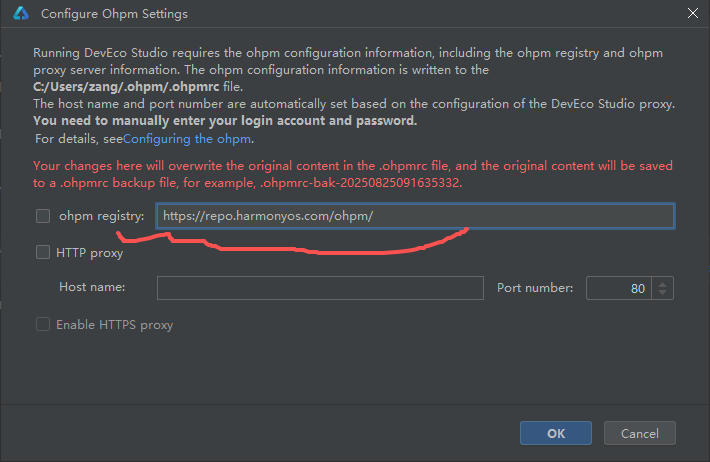
Task: Click the "ohpm registry:" label text
Action: (102, 216)
